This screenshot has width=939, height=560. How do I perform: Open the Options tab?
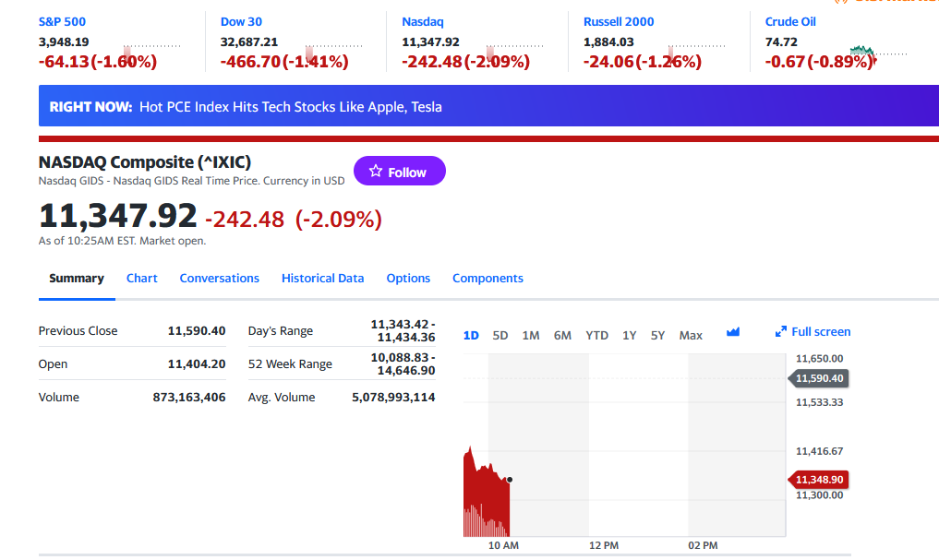tap(408, 279)
